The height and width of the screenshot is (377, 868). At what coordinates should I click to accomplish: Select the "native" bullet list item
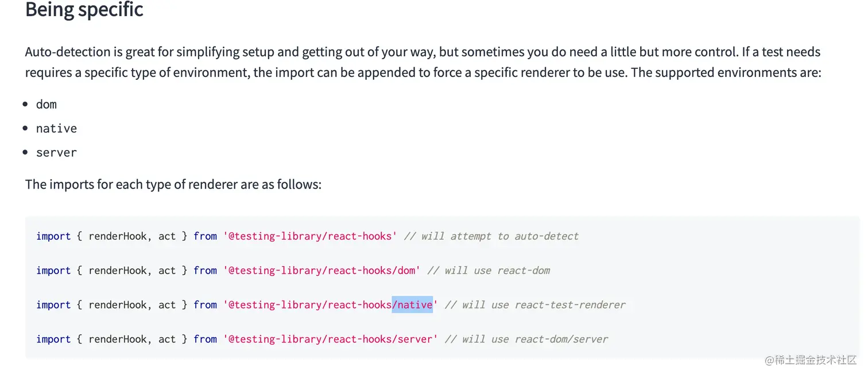(56, 129)
